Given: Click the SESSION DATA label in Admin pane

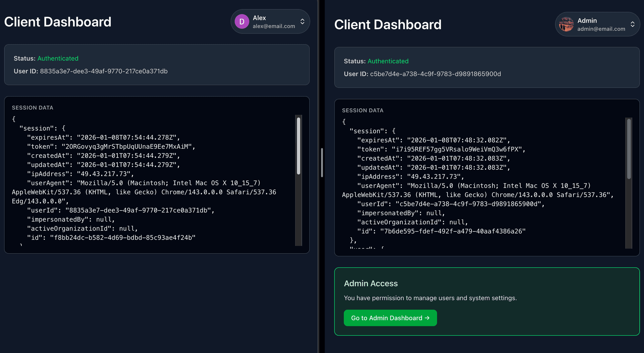Looking at the screenshot, I should tap(363, 111).
